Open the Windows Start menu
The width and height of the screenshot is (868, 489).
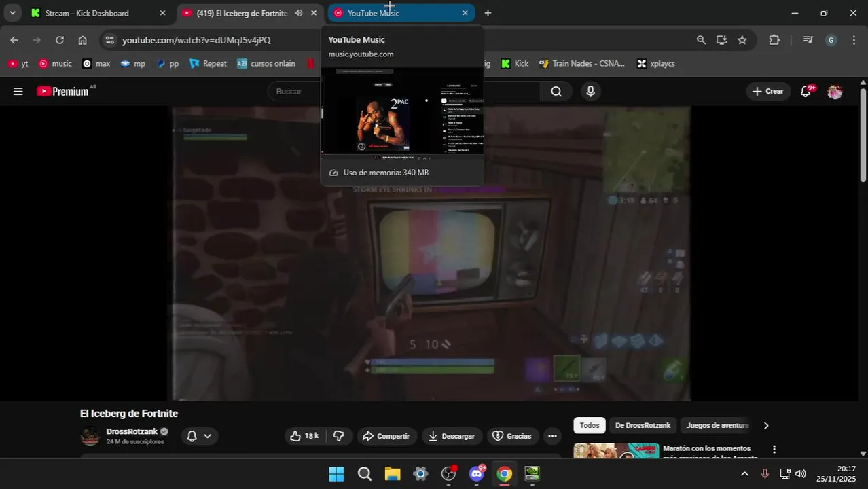coord(336,473)
